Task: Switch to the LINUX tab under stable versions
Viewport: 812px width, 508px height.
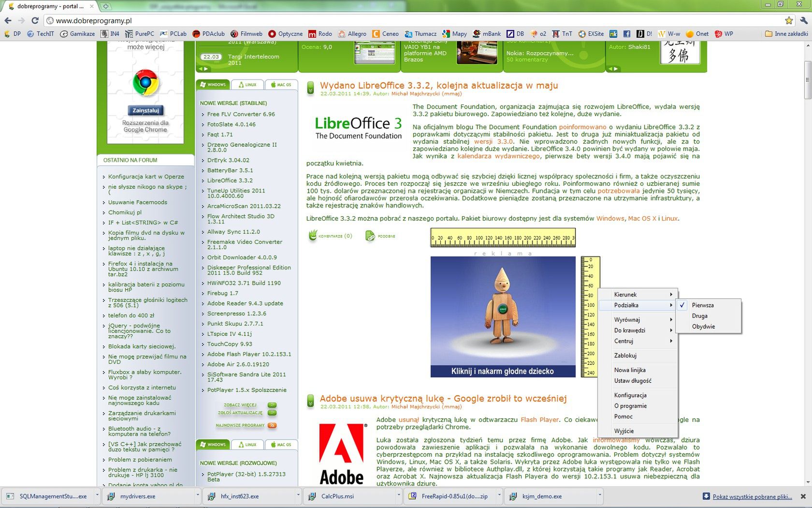Action: coord(247,85)
